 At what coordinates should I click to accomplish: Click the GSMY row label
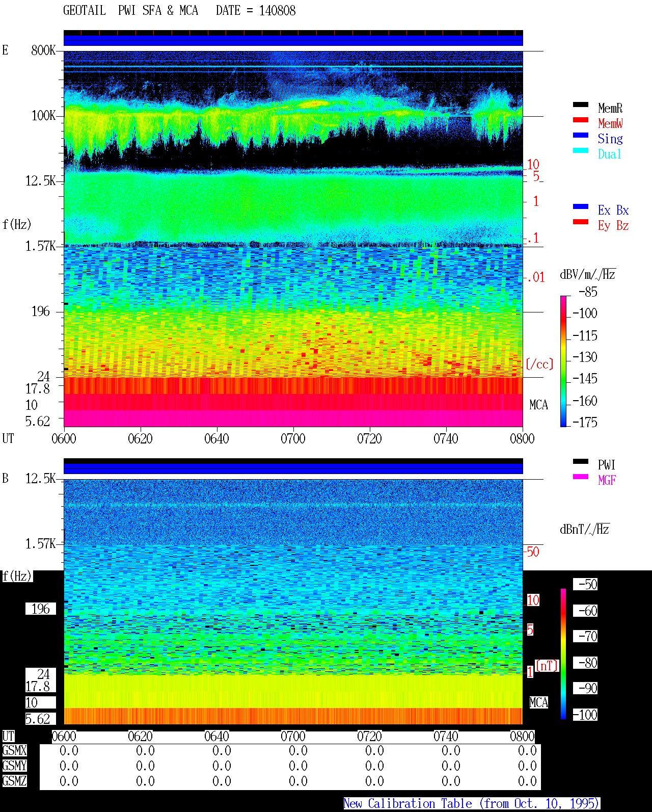click(14, 766)
